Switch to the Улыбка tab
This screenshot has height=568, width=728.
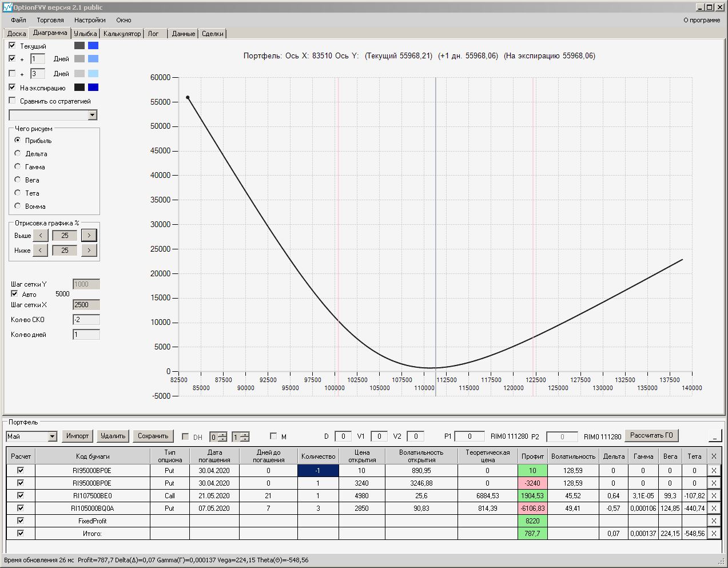pos(85,34)
